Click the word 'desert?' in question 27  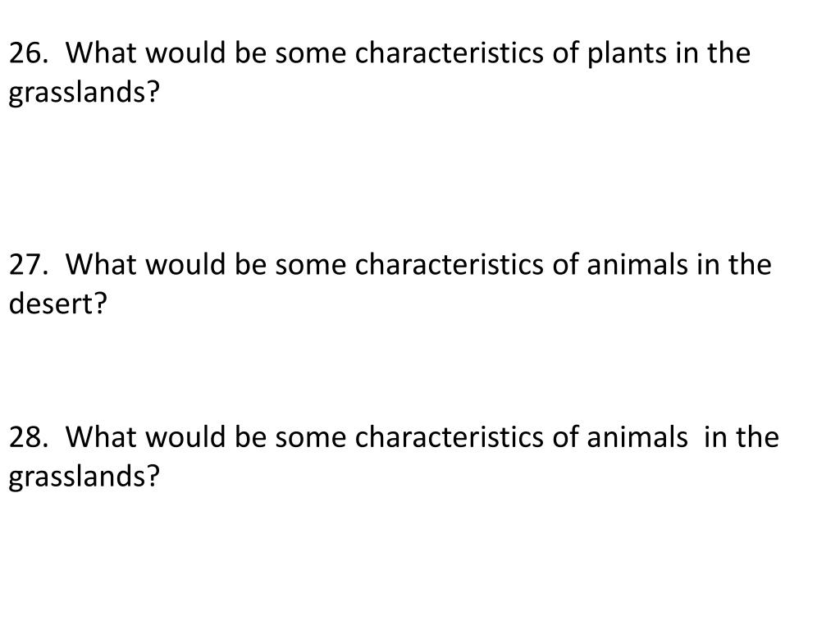click(x=58, y=305)
